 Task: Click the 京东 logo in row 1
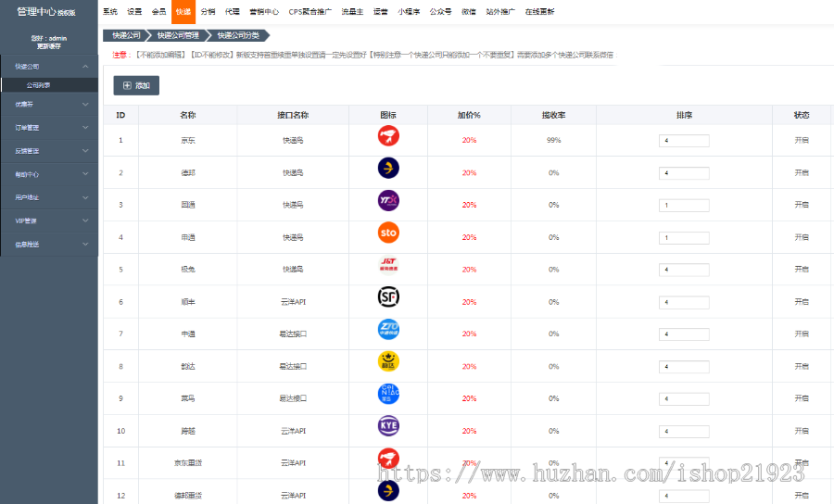[388, 136]
